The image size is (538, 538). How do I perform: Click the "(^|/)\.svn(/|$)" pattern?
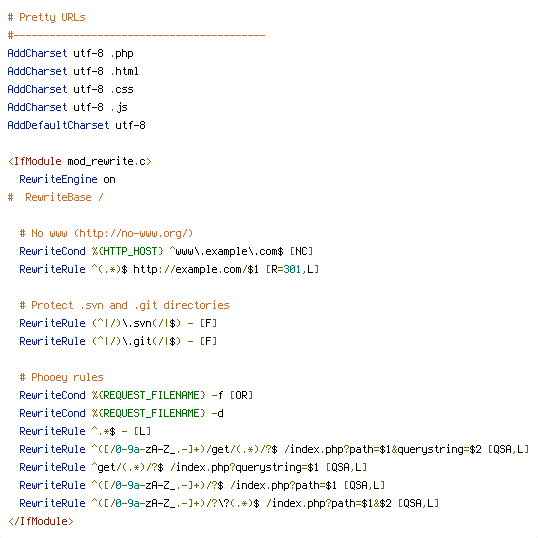click(136, 323)
